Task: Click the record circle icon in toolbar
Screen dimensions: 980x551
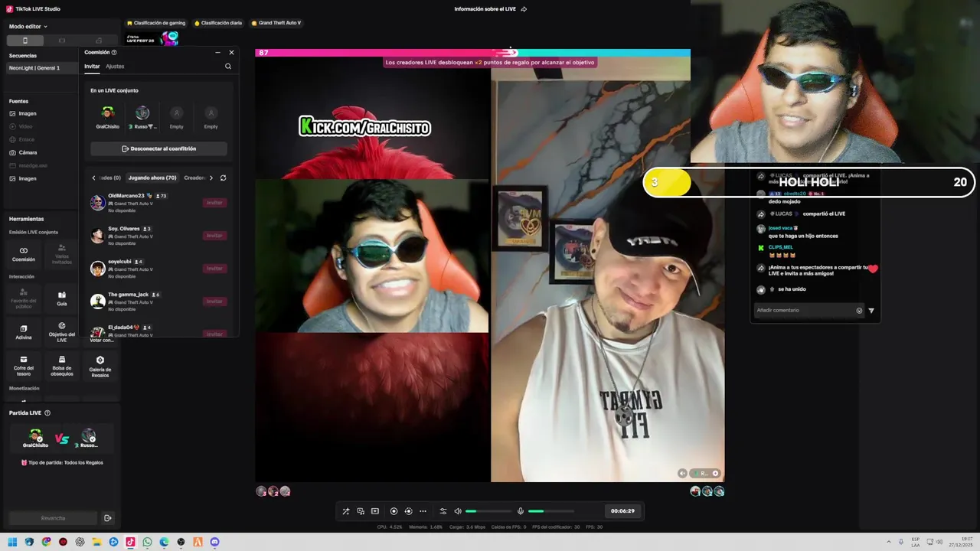Action: (x=394, y=511)
